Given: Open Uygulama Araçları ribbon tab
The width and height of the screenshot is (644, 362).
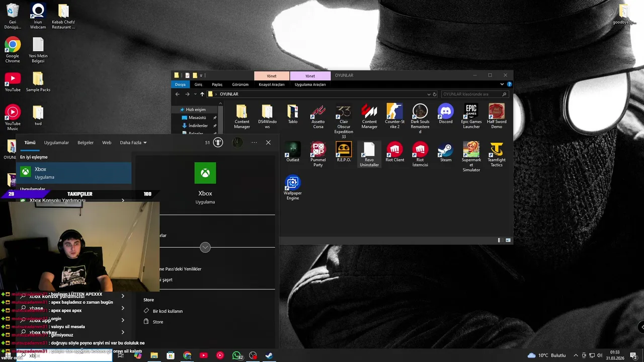Looking at the screenshot, I should [310, 84].
